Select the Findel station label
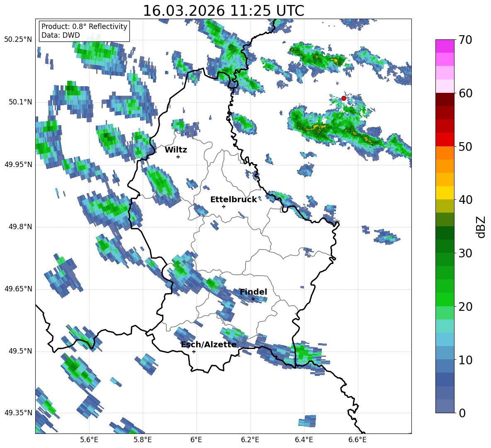 (x=253, y=292)
